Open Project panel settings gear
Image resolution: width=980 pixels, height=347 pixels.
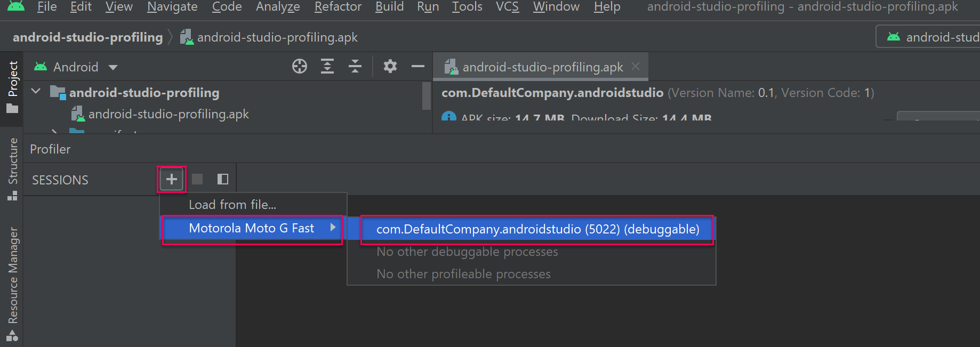coord(390,67)
